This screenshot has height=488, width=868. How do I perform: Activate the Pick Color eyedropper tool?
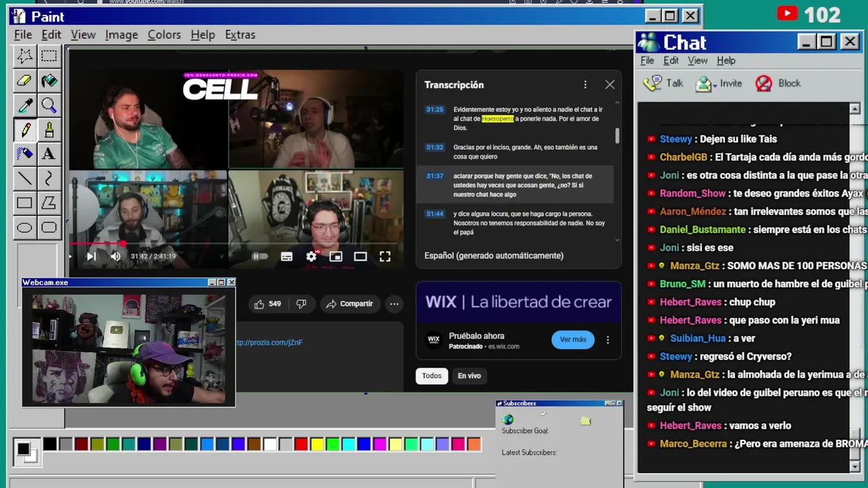pyautogui.click(x=24, y=105)
